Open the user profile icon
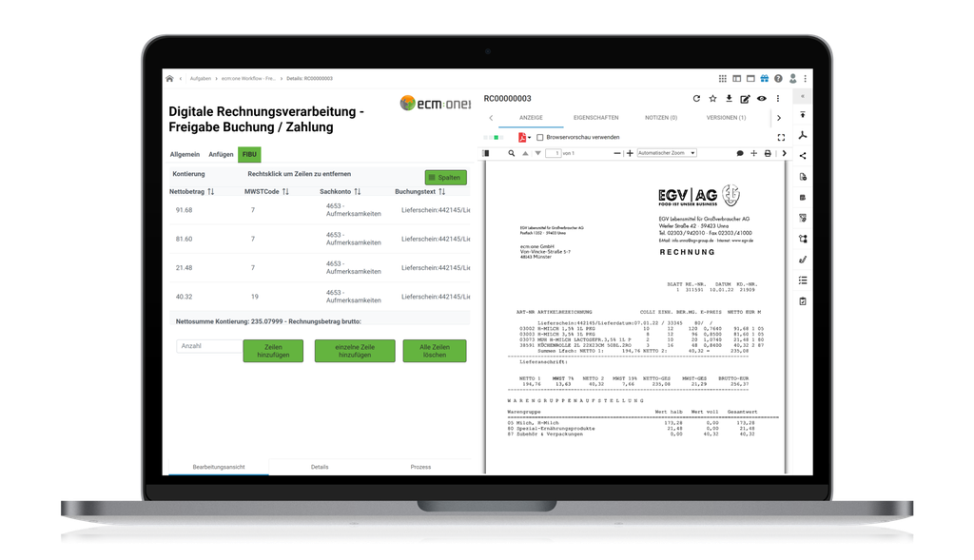974x560 pixels. click(x=792, y=79)
